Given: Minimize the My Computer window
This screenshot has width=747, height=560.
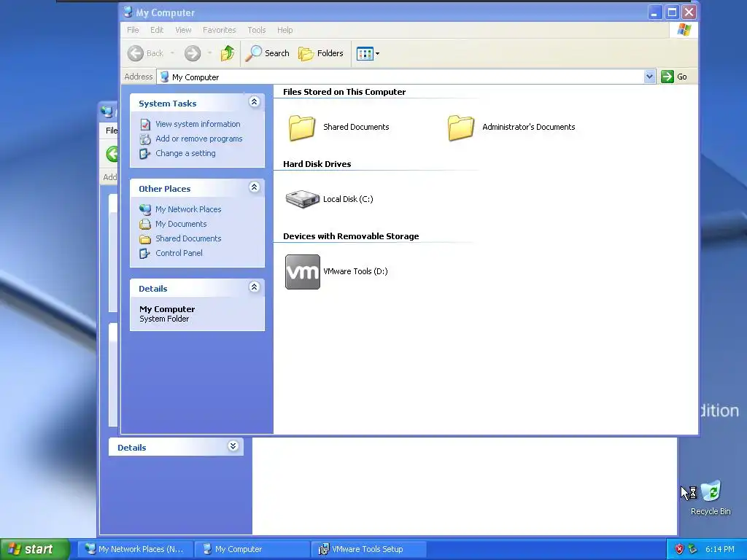Looking at the screenshot, I should pyautogui.click(x=655, y=12).
